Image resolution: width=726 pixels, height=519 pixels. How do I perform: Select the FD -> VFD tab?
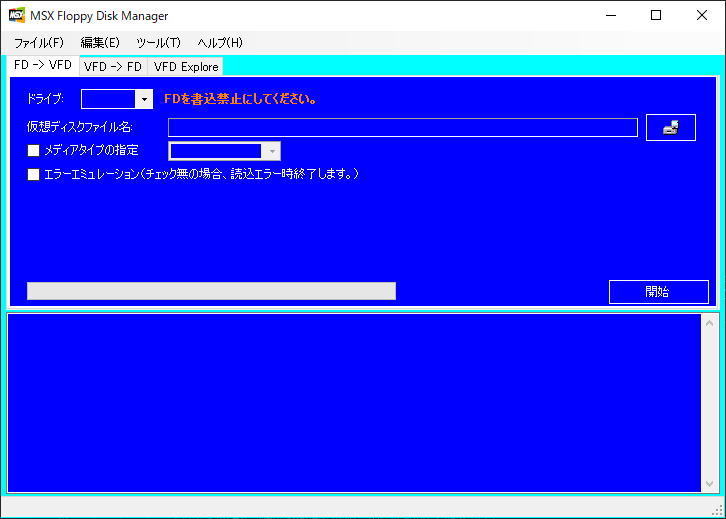coord(42,65)
